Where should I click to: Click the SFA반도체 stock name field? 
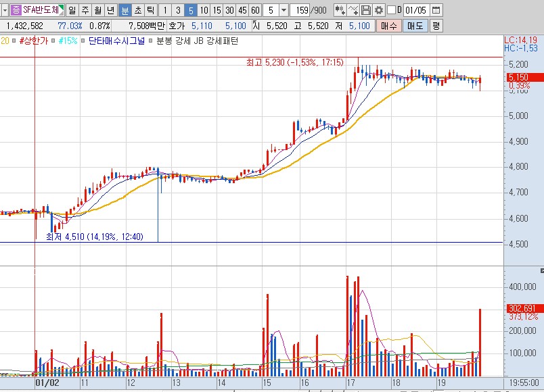[x=37, y=10]
